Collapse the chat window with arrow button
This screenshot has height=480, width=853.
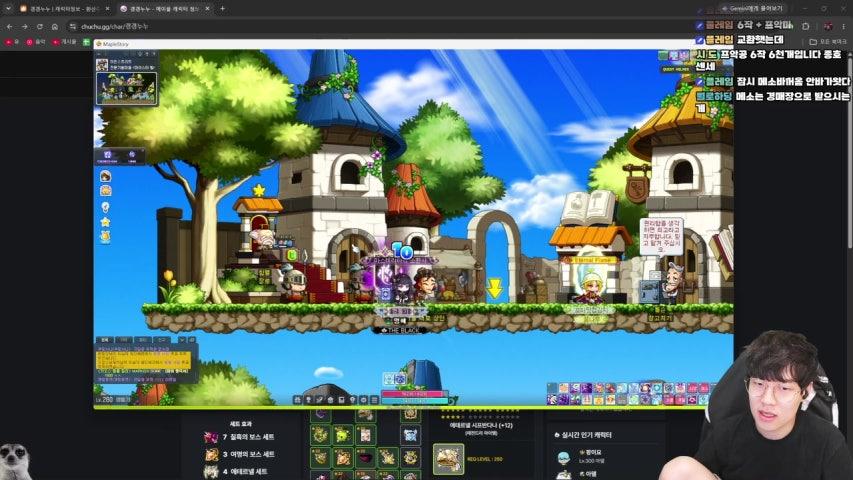[183, 340]
